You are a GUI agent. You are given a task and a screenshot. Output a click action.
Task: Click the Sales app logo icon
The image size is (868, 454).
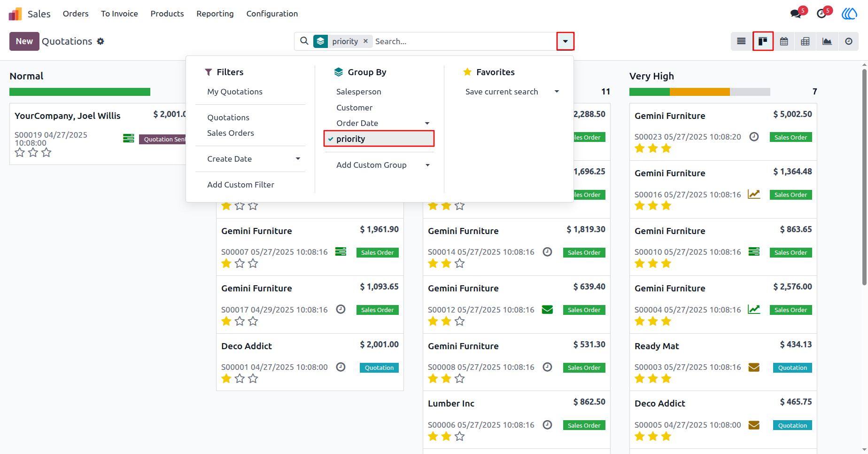[x=15, y=14]
